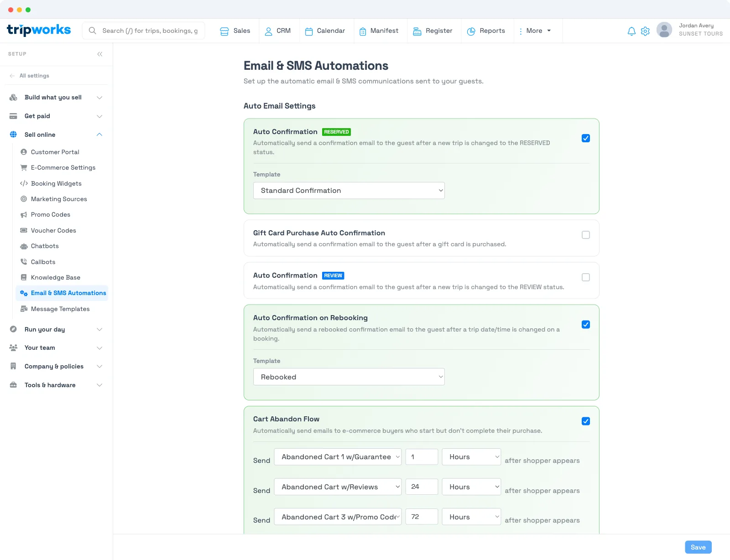Click the Sell online globe icon
730x560 pixels.
click(13, 135)
